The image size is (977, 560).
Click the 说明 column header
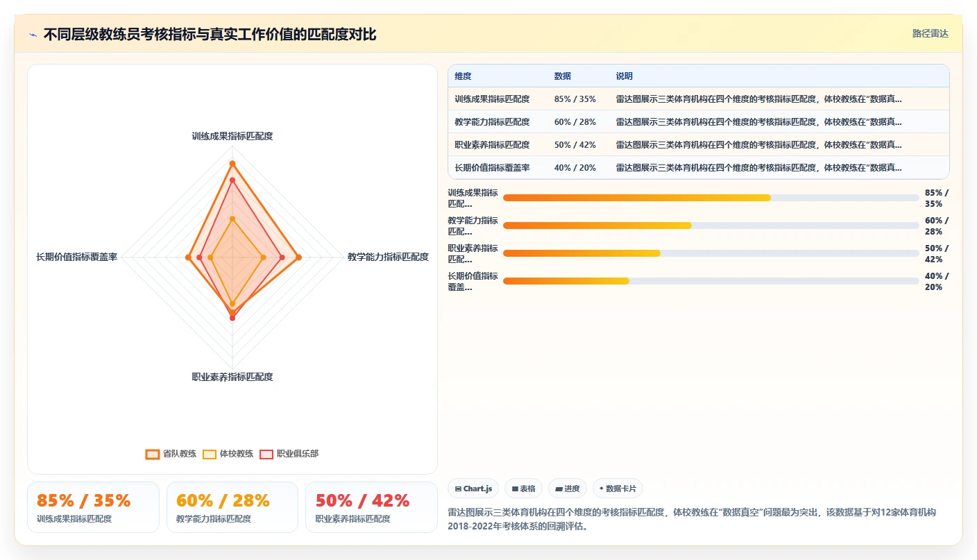pos(625,76)
